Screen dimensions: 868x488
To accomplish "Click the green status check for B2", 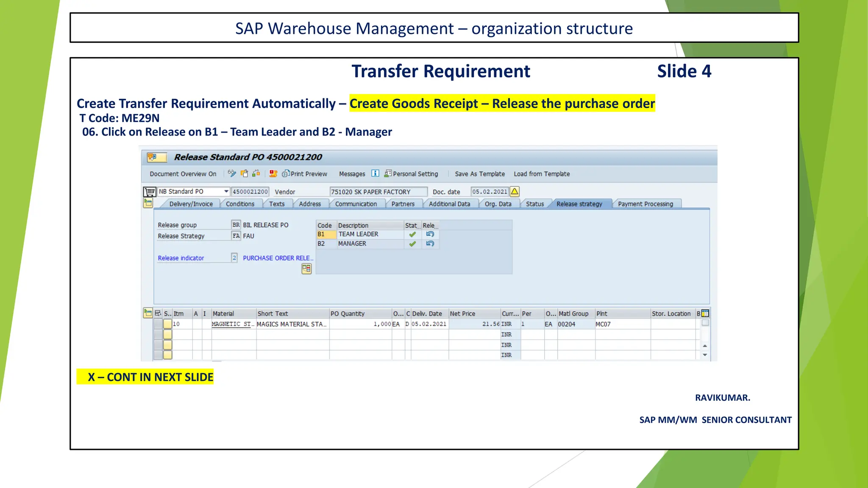I will coord(412,244).
